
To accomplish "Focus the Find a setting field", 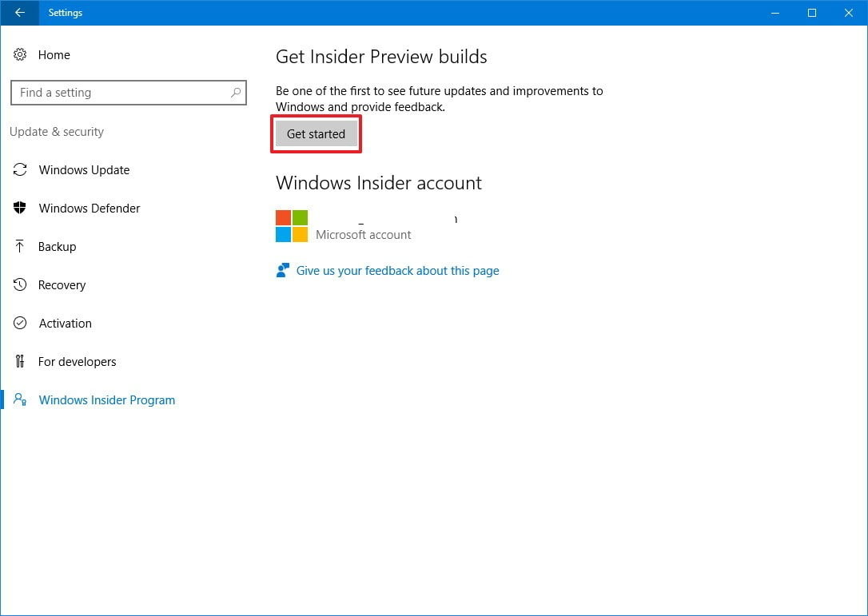I will (x=120, y=93).
